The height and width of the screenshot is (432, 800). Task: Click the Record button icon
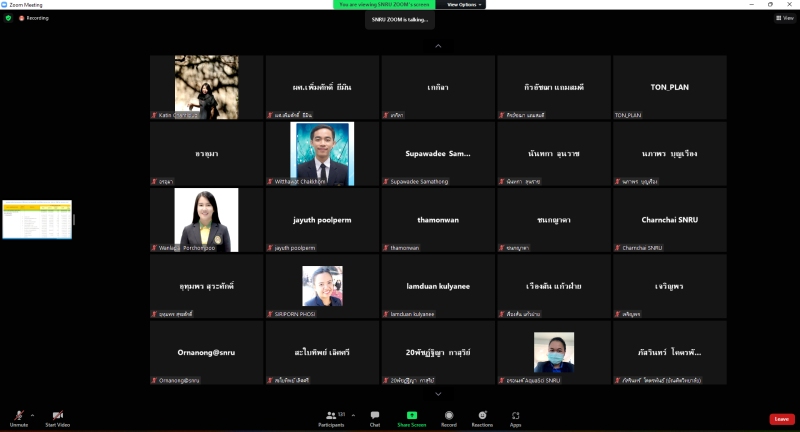(449, 415)
